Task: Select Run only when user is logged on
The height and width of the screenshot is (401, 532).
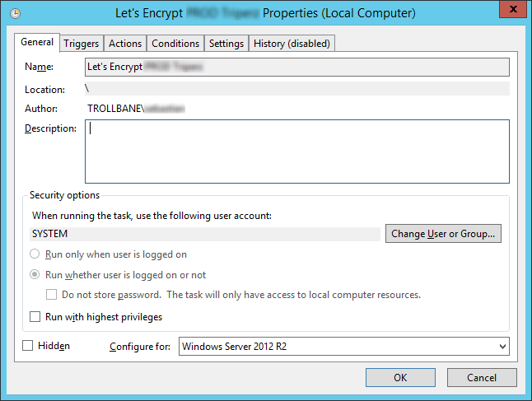Action: click(35, 254)
